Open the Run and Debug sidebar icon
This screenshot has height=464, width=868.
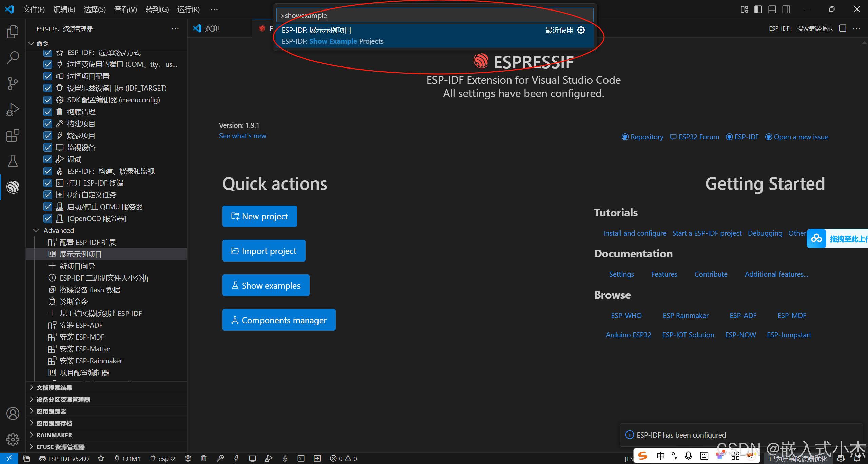[x=13, y=109]
